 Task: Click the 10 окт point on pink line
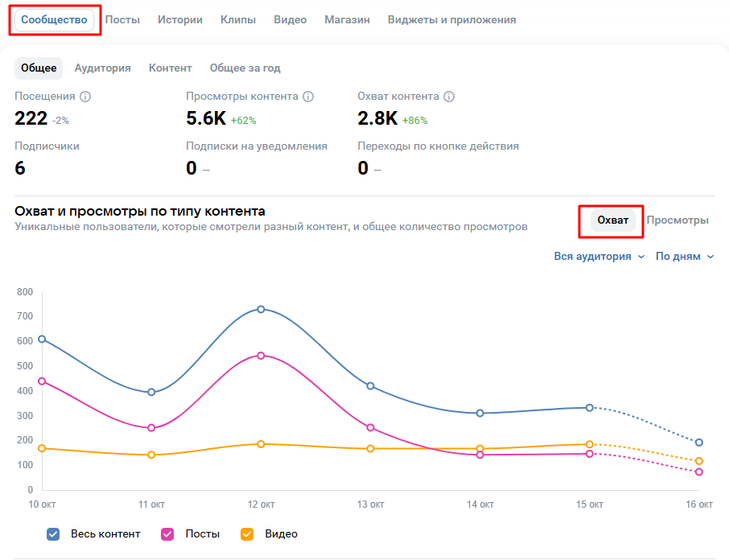click(42, 381)
